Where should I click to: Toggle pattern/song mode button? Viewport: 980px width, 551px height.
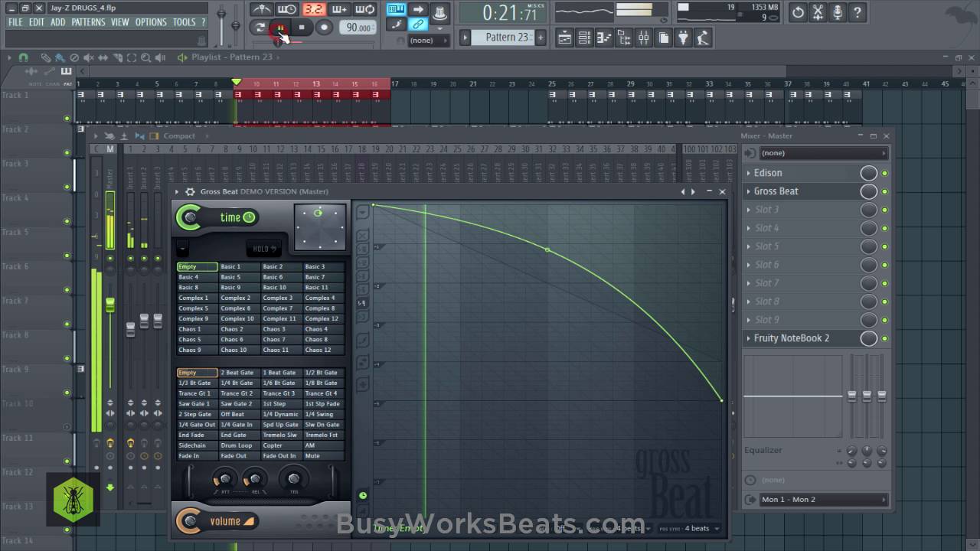click(260, 28)
